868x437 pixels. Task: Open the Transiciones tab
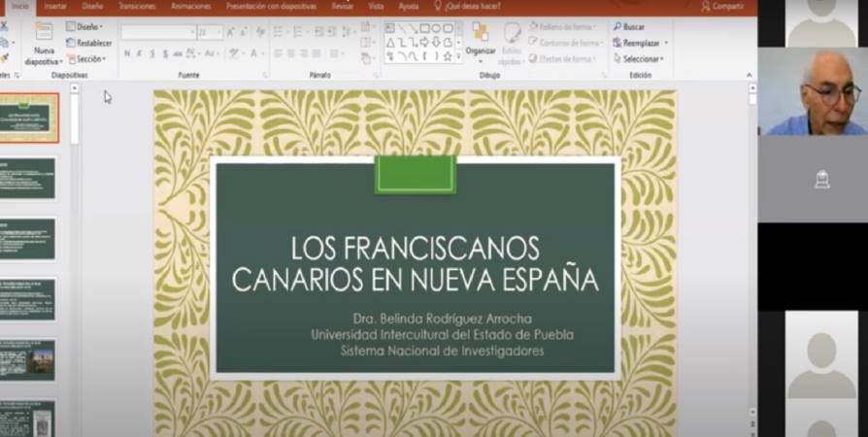pyautogui.click(x=137, y=6)
